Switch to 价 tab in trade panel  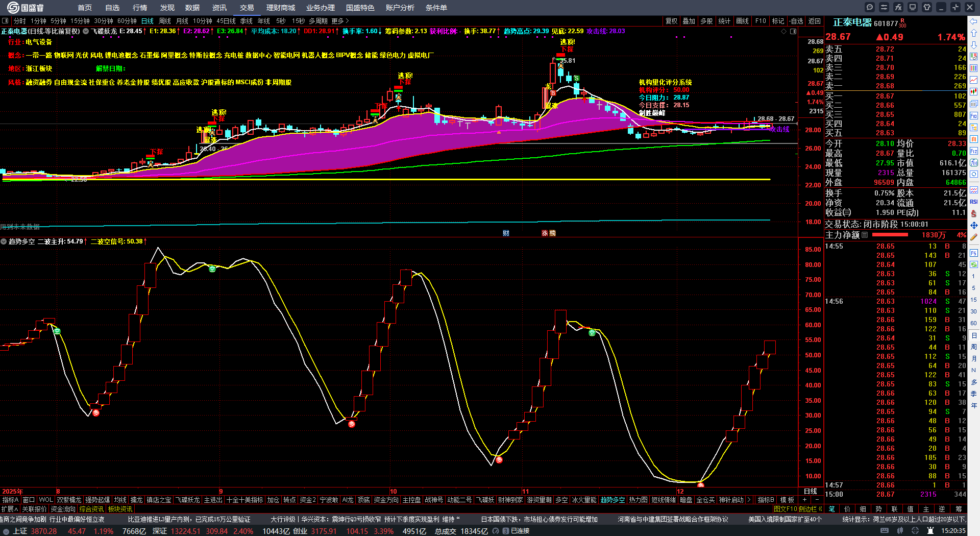coord(847,509)
